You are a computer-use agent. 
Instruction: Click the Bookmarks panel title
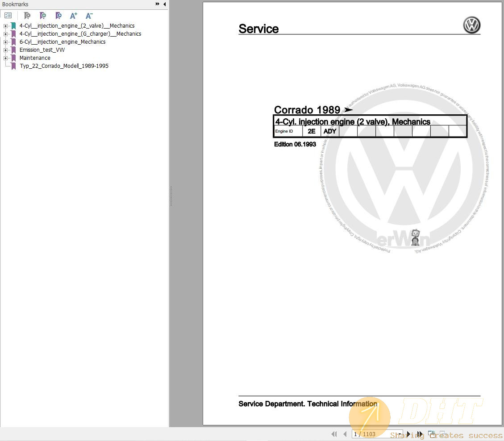pyautogui.click(x=15, y=4)
